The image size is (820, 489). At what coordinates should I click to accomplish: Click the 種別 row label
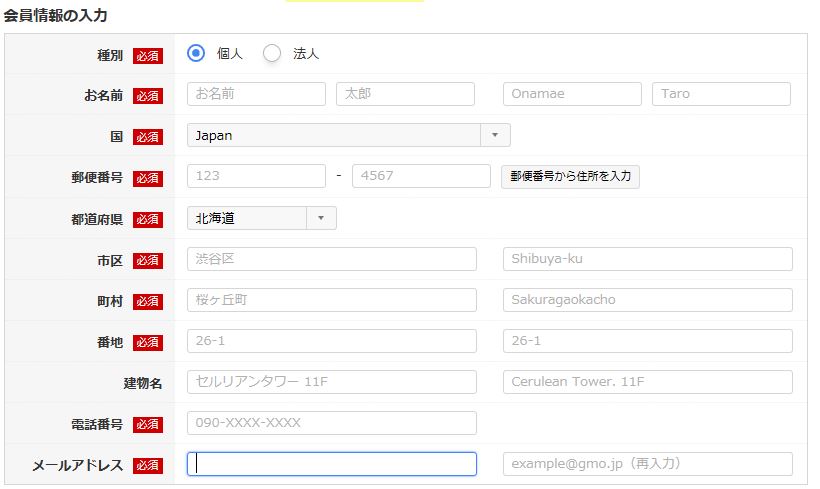pos(110,55)
